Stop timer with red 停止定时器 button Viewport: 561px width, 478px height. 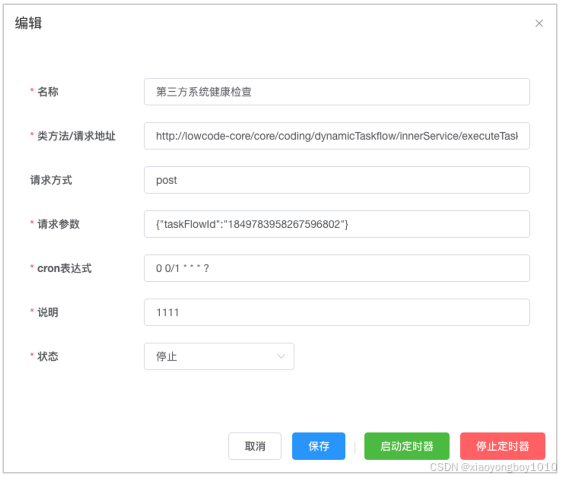[x=502, y=446]
